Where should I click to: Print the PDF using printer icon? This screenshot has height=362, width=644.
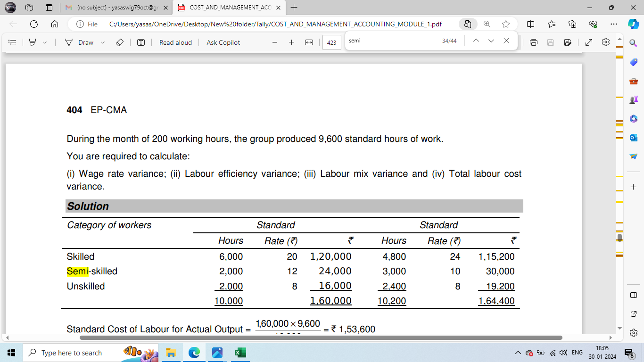point(534,42)
